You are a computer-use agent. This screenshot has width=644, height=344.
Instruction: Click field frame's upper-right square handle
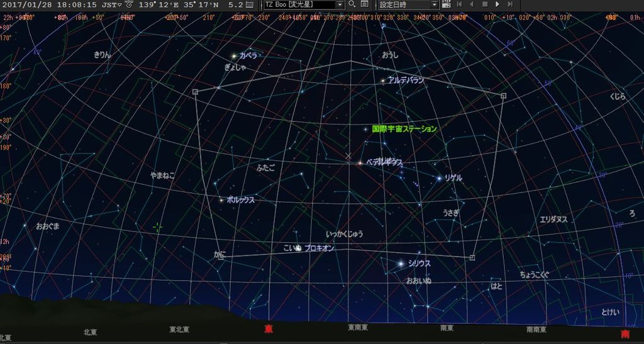pos(504,96)
